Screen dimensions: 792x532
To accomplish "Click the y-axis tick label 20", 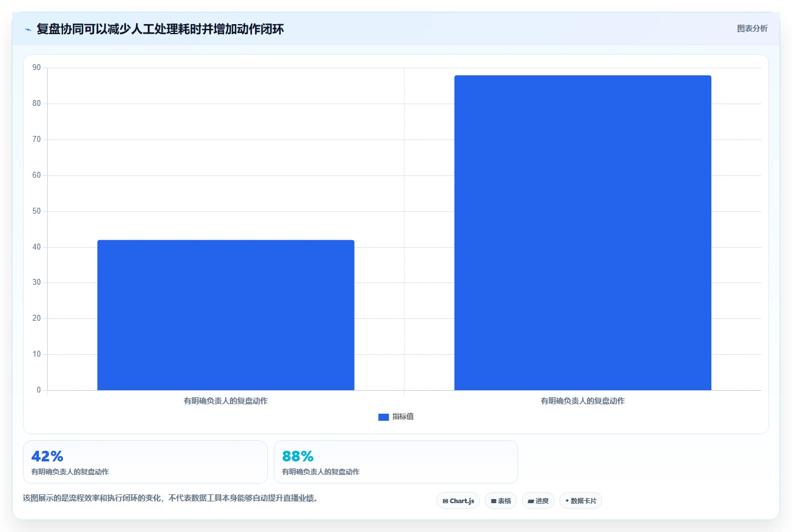I will coord(37,318).
